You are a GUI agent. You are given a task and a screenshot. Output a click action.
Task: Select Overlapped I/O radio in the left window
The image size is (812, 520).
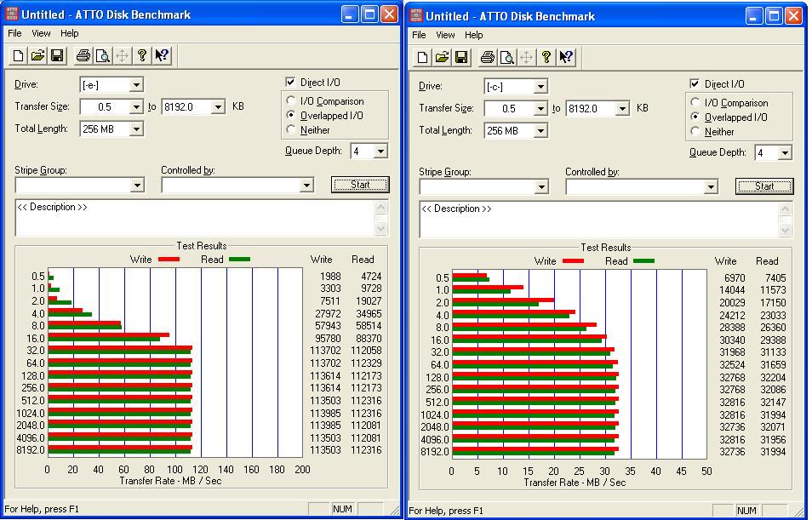pyautogui.click(x=290, y=115)
